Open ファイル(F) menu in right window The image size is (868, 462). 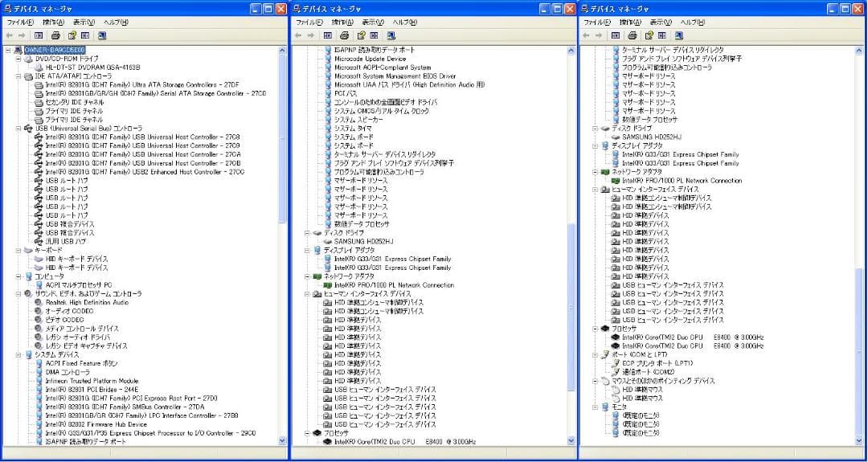[596, 22]
